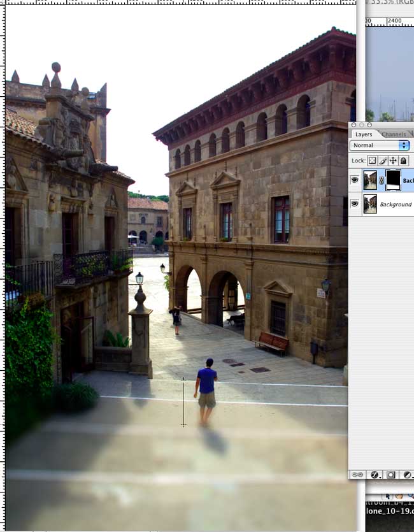Close the Layers palette window
Screen dimensions: 414x532
(353, 125)
